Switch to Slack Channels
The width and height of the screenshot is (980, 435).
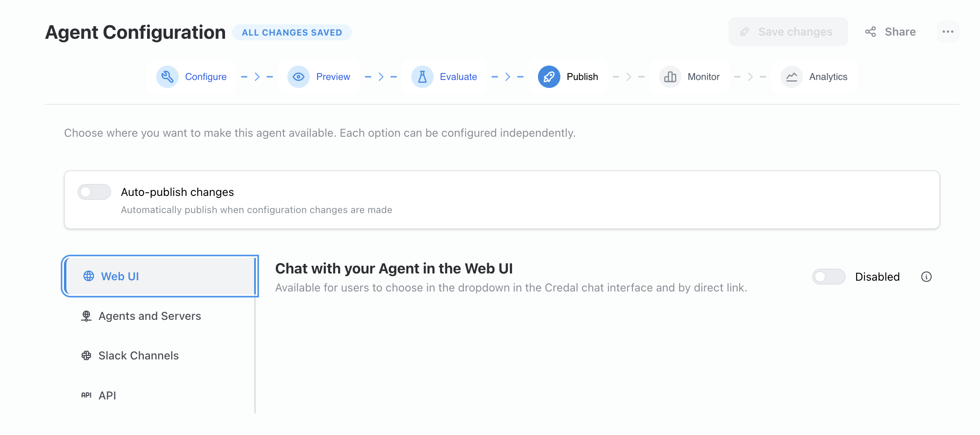tap(138, 355)
